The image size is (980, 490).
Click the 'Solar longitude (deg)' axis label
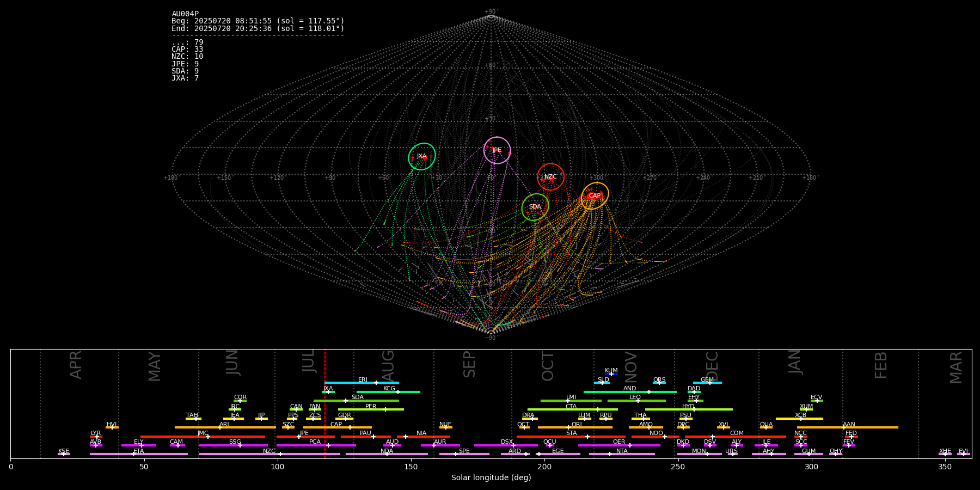pyautogui.click(x=491, y=477)
